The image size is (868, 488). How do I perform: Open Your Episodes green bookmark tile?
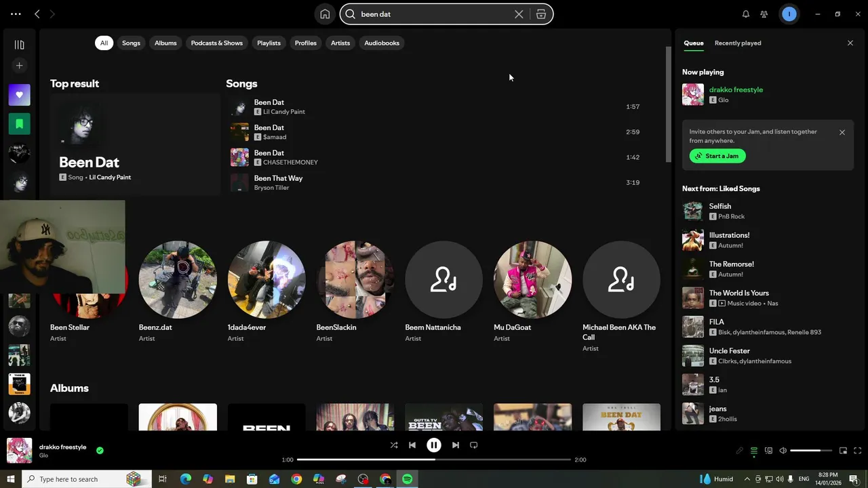tap(20, 124)
